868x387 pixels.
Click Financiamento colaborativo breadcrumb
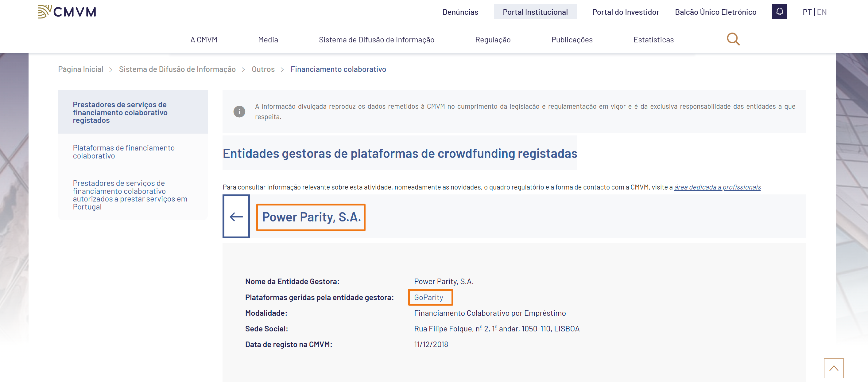[x=338, y=69]
